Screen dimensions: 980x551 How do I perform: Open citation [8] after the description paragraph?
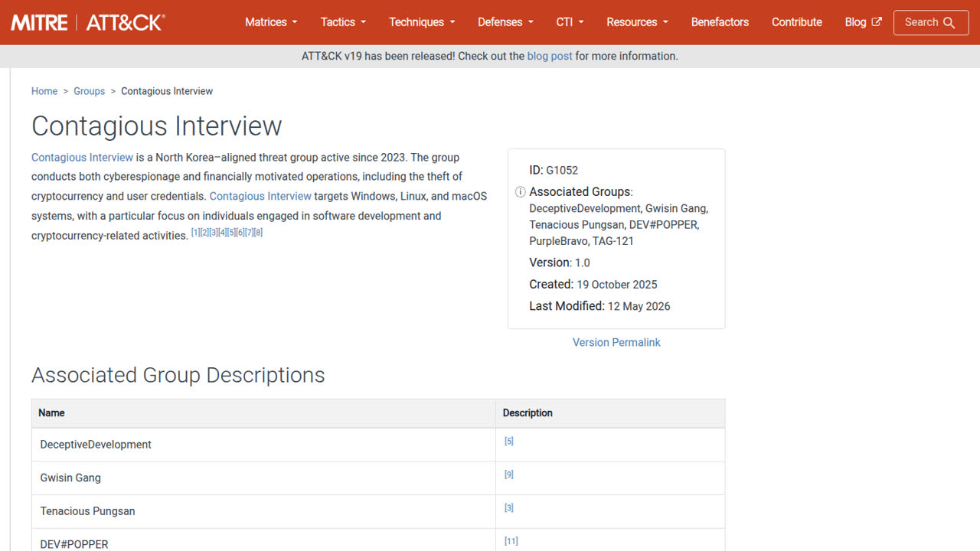click(x=258, y=232)
